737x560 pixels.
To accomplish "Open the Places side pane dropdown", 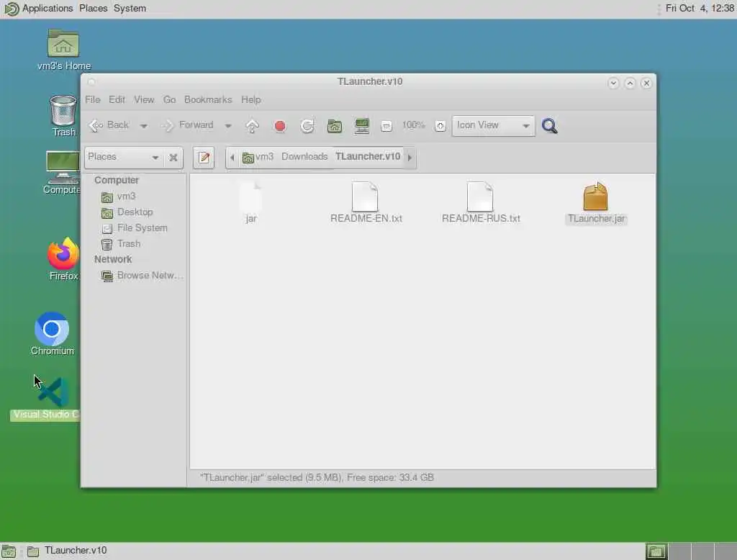I will [x=124, y=157].
